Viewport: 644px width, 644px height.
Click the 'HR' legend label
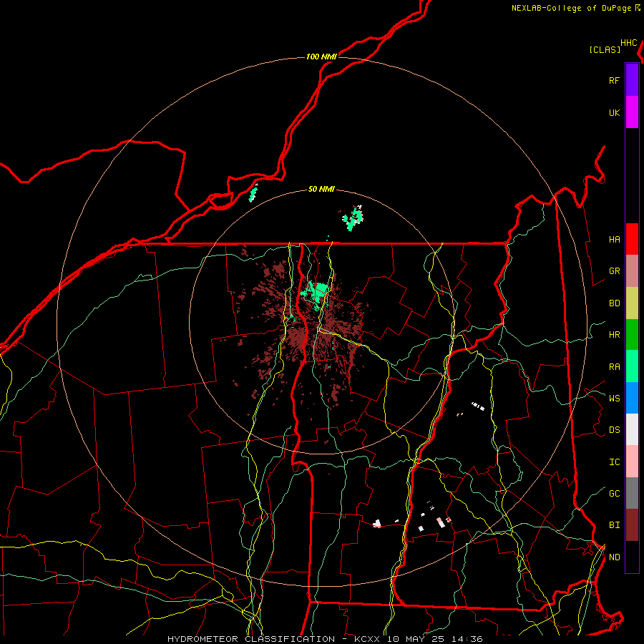pyautogui.click(x=614, y=335)
